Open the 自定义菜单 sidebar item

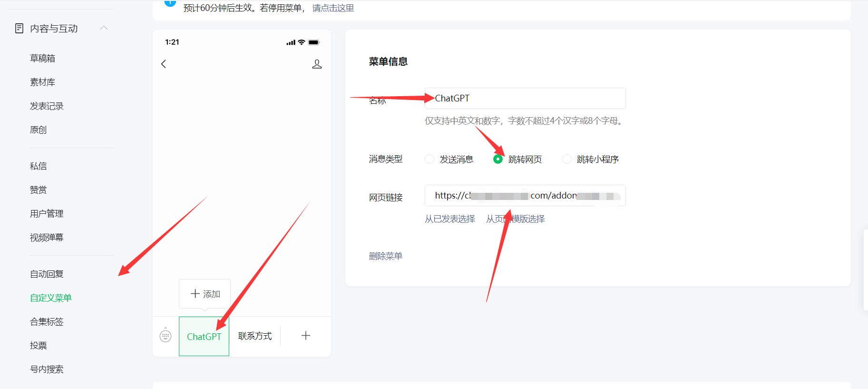coord(51,298)
